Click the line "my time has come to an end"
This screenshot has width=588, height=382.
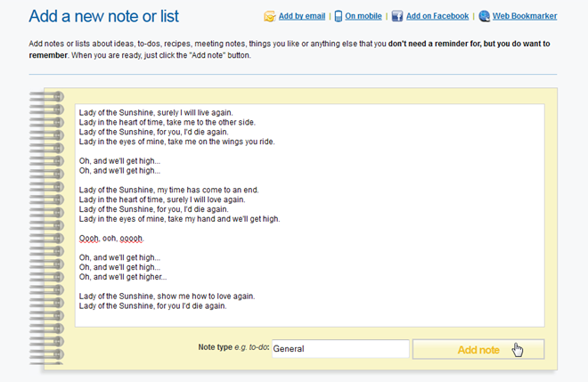(168, 190)
